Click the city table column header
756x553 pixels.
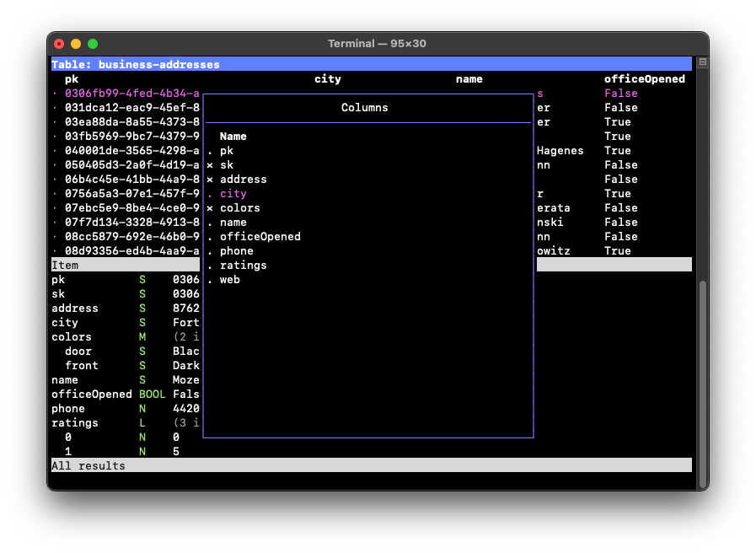click(328, 79)
